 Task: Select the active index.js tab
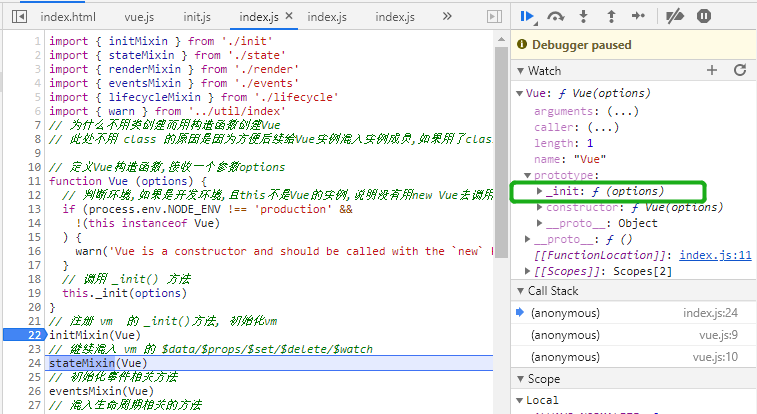pyautogui.click(x=259, y=17)
